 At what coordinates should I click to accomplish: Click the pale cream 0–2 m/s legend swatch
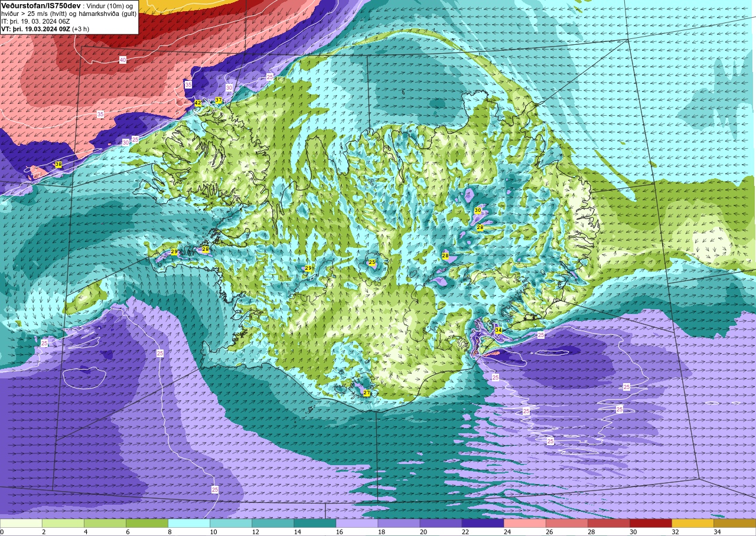point(21,523)
